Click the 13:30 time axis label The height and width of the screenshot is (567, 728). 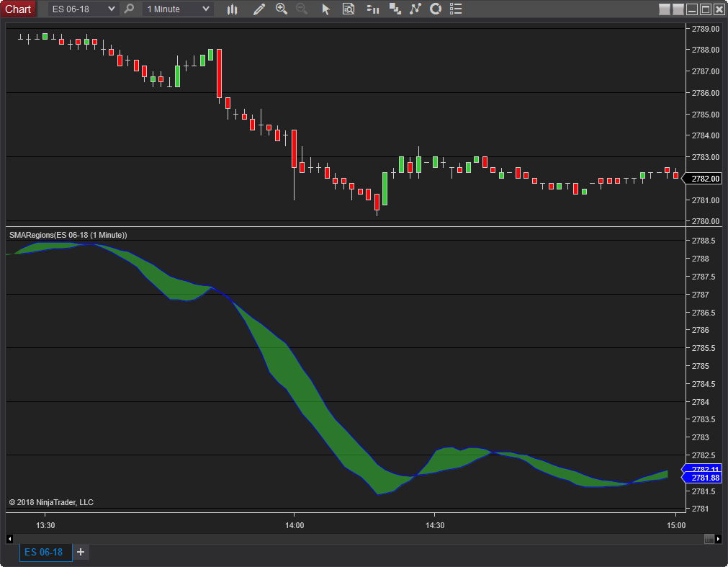coord(45,525)
